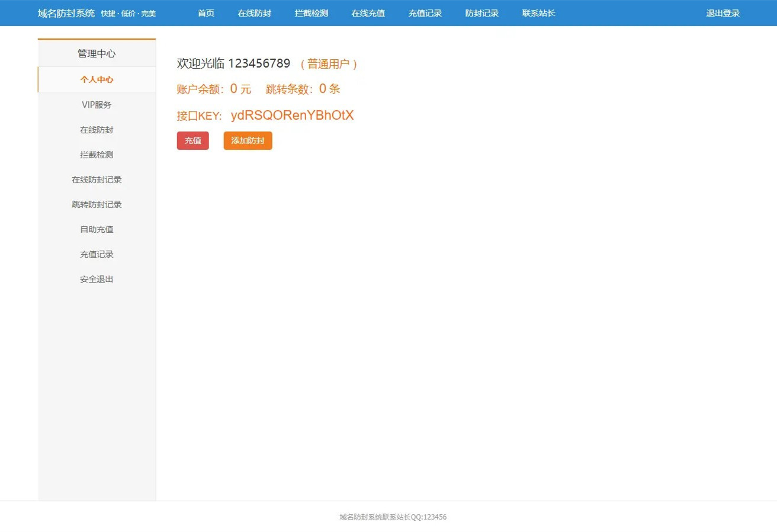Open 在线防封 in the top navigation bar

click(x=255, y=13)
